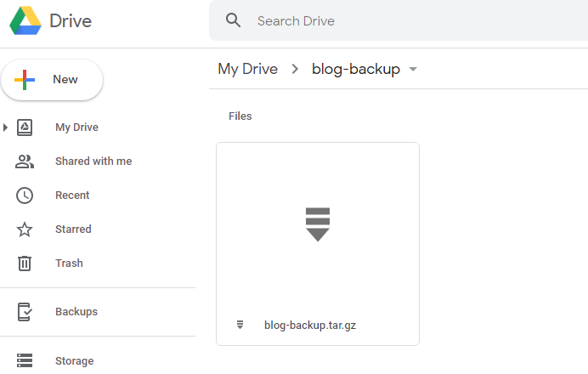Click the blog-backup.tar.gz file name

pyautogui.click(x=310, y=326)
